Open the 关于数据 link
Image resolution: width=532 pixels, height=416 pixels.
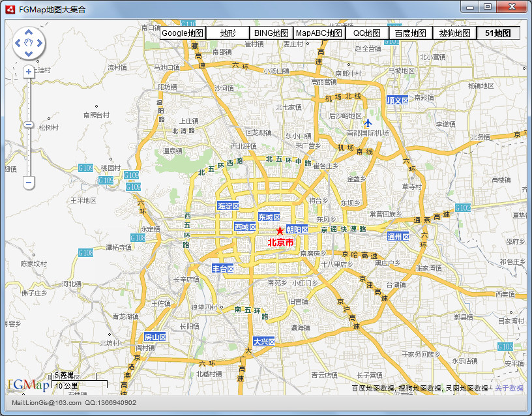point(509,388)
